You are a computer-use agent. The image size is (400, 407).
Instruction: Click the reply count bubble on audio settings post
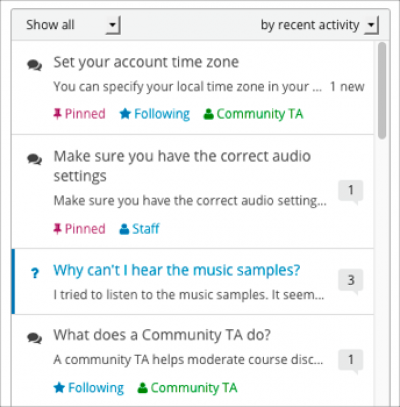[x=351, y=192]
